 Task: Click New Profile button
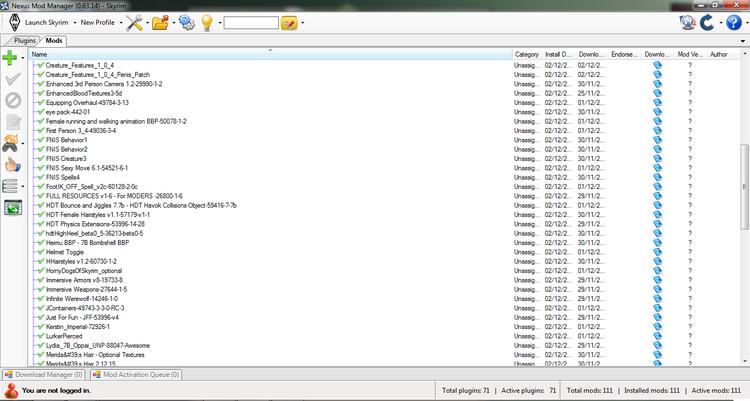click(98, 22)
